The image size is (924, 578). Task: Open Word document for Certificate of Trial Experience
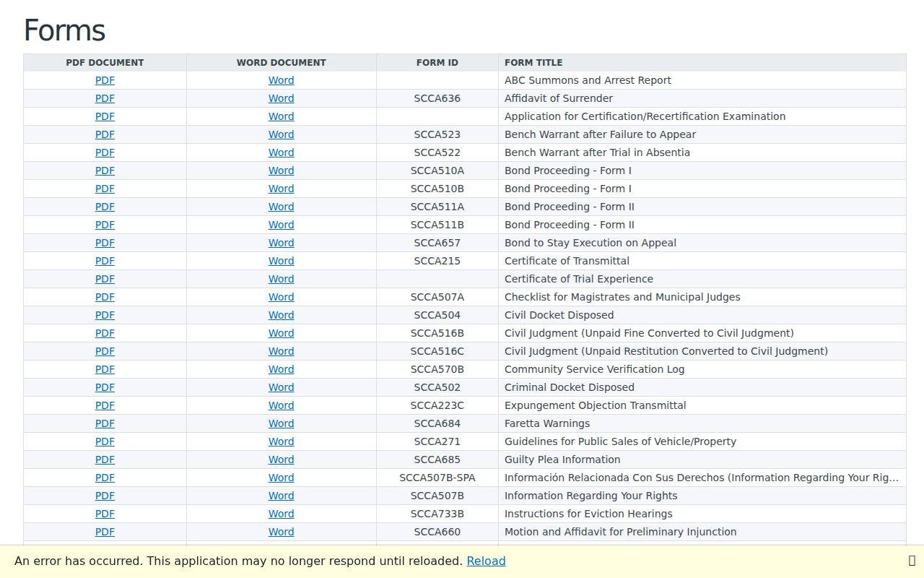pyautogui.click(x=281, y=279)
